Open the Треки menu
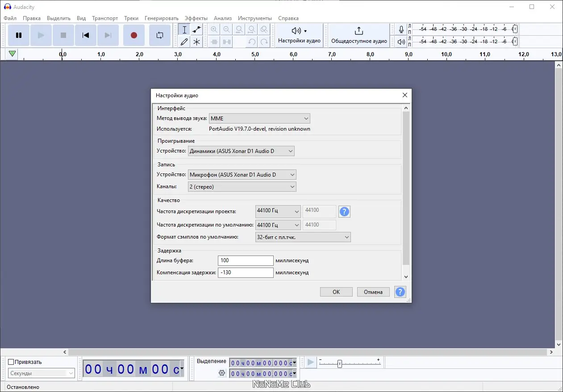563x392 pixels. [x=131, y=18]
